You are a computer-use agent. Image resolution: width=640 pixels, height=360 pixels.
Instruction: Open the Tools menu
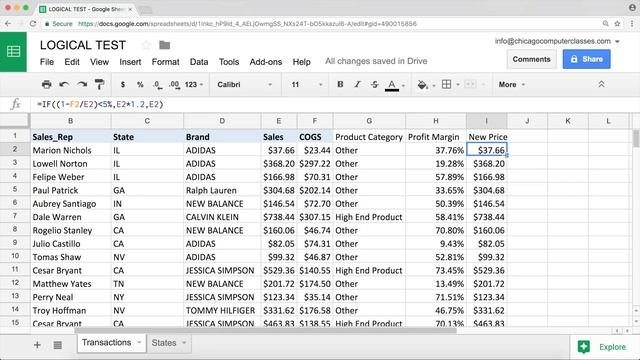(229, 62)
